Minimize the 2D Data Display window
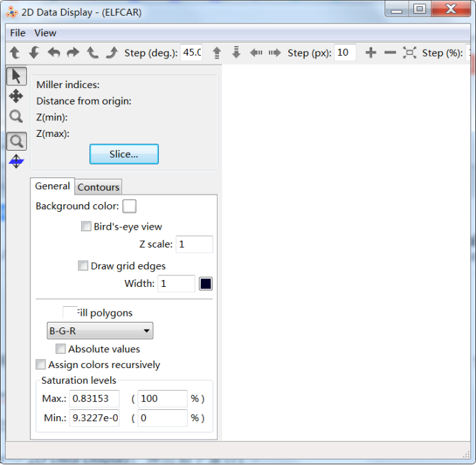This screenshot has width=476, height=465. (x=396, y=9)
